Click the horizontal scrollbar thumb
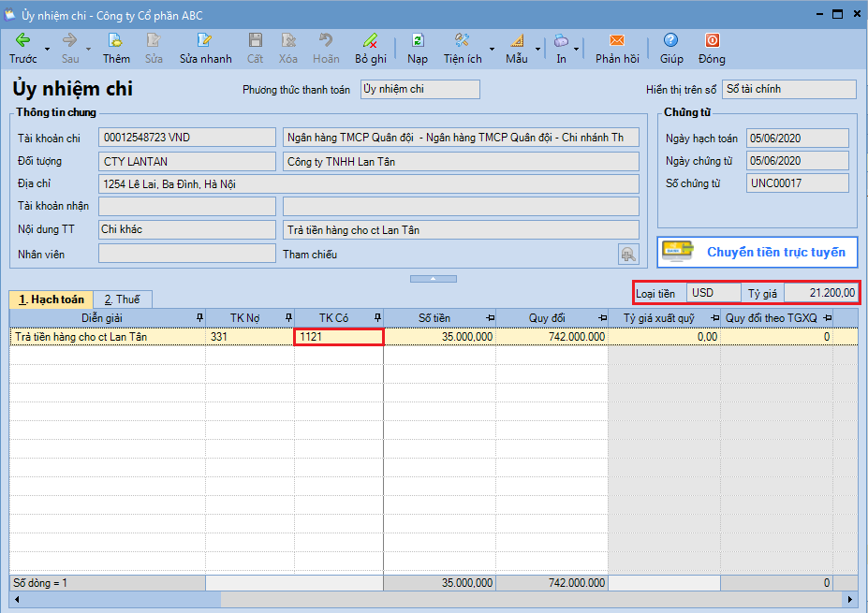868x613 pixels. click(122, 599)
